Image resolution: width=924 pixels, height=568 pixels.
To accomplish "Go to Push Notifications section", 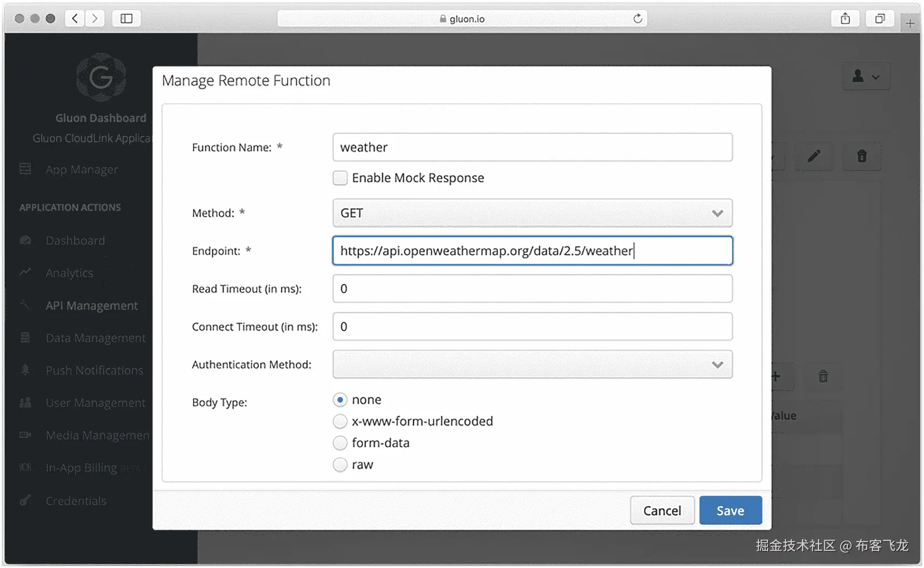I will [x=94, y=370].
